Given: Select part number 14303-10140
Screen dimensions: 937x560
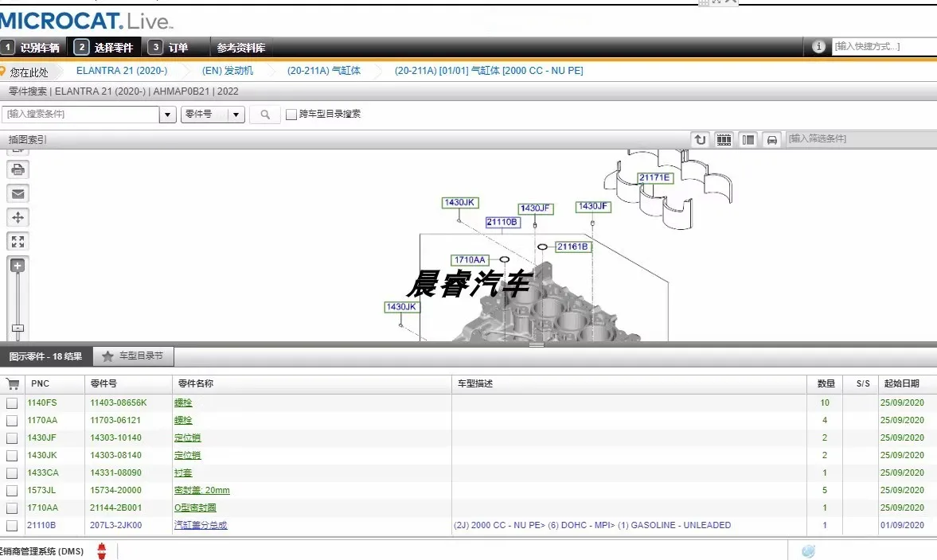Looking at the screenshot, I should click(x=116, y=438).
